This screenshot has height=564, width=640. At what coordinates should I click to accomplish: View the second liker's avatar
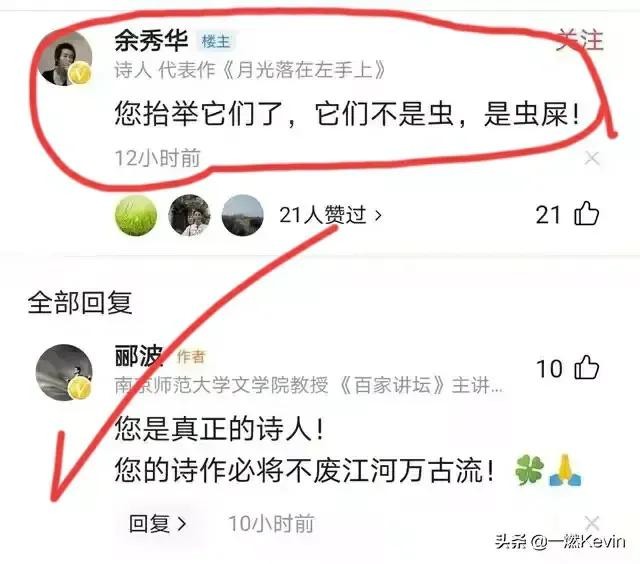click(189, 215)
